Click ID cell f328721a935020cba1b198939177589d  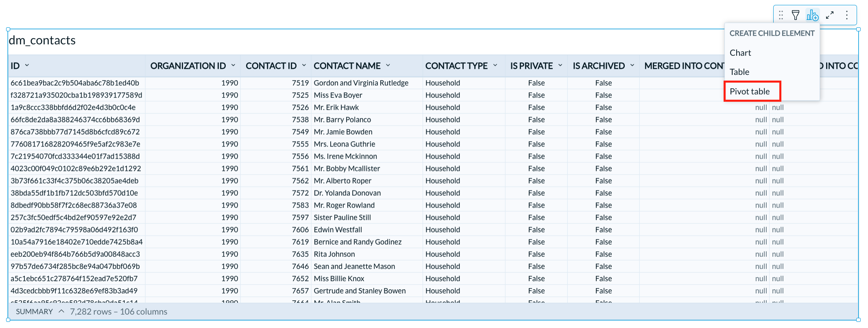click(x=76, y=95)
